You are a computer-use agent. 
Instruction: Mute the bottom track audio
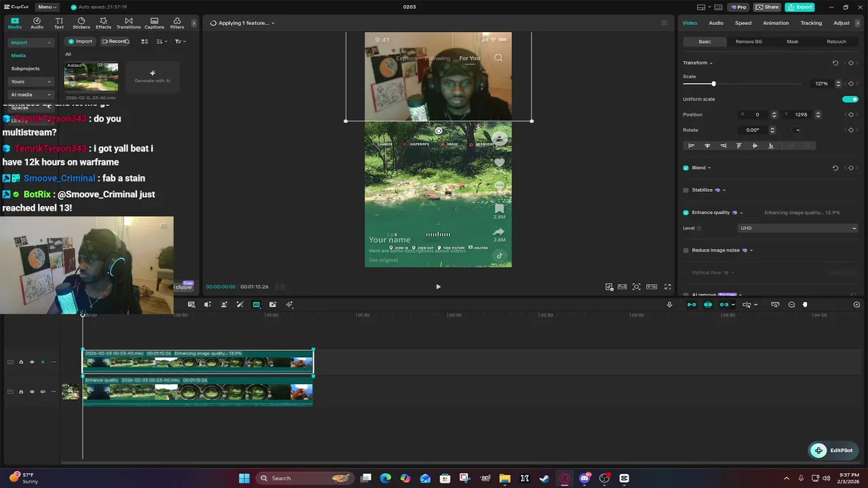coord(43,392)
